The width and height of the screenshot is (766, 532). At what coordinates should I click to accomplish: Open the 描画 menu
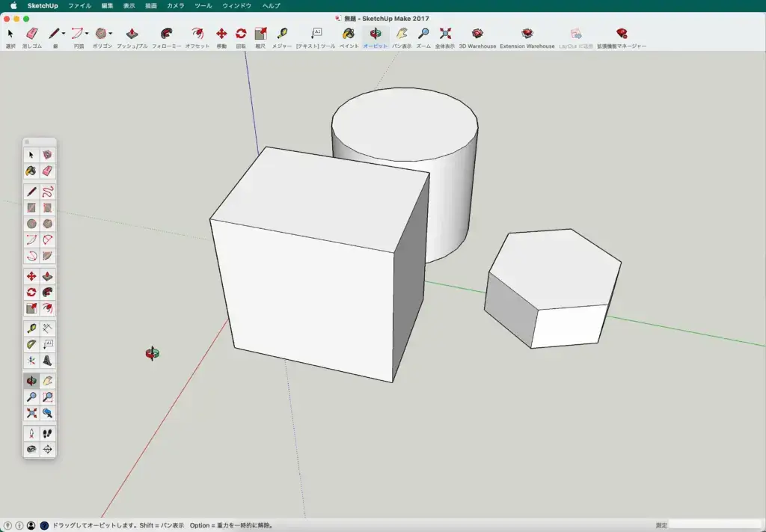pos(151,6)
